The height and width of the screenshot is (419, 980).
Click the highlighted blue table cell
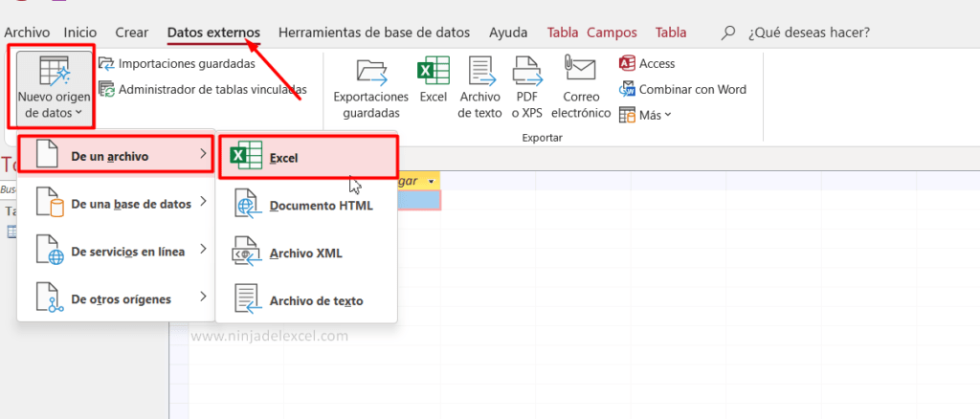(x=419, y=200)
